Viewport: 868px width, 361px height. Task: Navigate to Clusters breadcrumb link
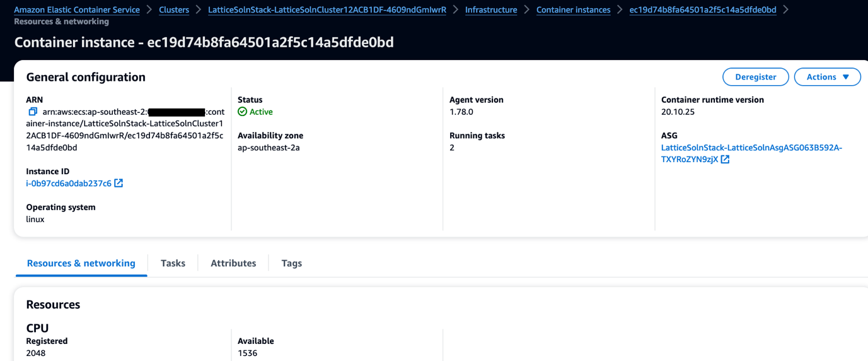pyautogui.click(x=174, y=9)
